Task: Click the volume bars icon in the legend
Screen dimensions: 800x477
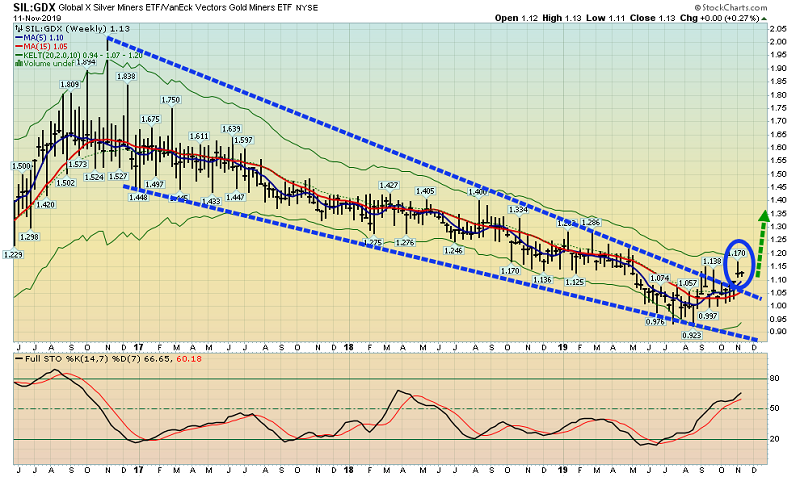Action: click(x=19, y=63)
